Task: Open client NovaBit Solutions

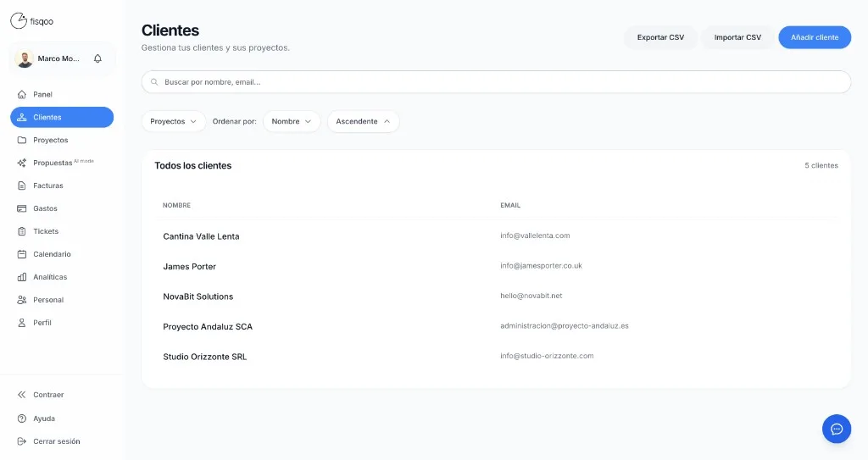Action: (198, 297)
